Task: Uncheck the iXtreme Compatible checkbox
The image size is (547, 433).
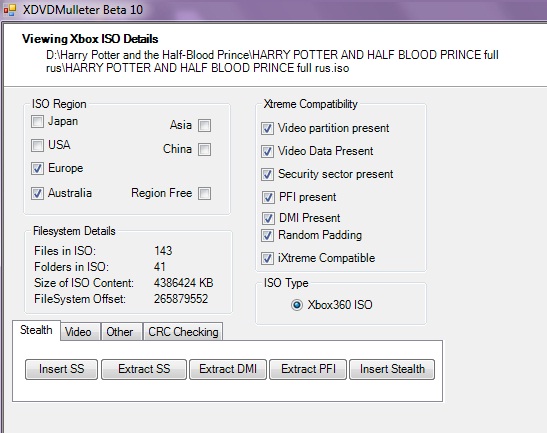Action: pos(267,259)
